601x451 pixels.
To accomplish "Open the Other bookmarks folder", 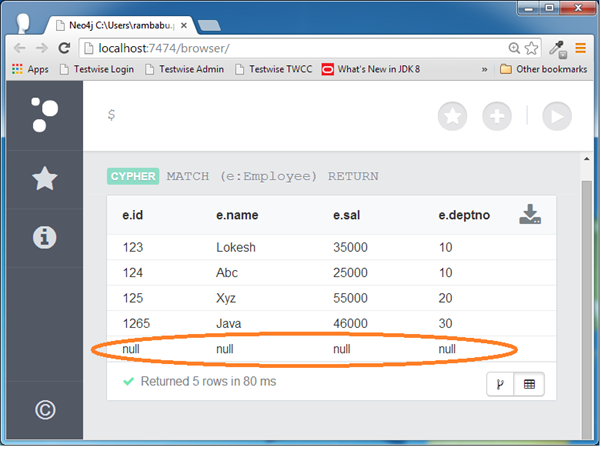I will 544,69.
